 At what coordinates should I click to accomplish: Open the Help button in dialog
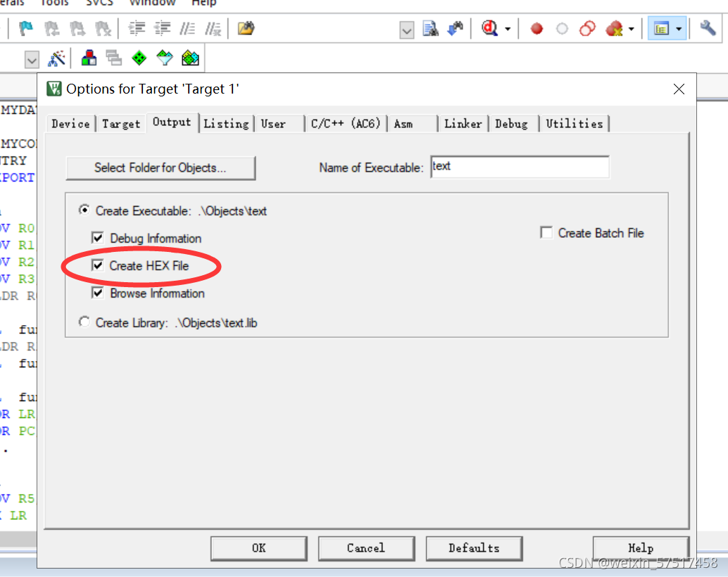click(641, 548)
